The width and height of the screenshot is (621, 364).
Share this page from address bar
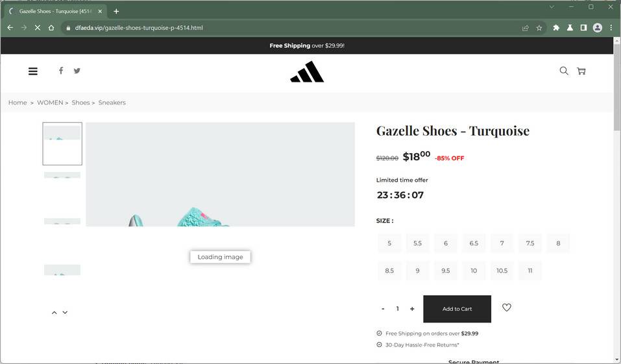point(526,28)
